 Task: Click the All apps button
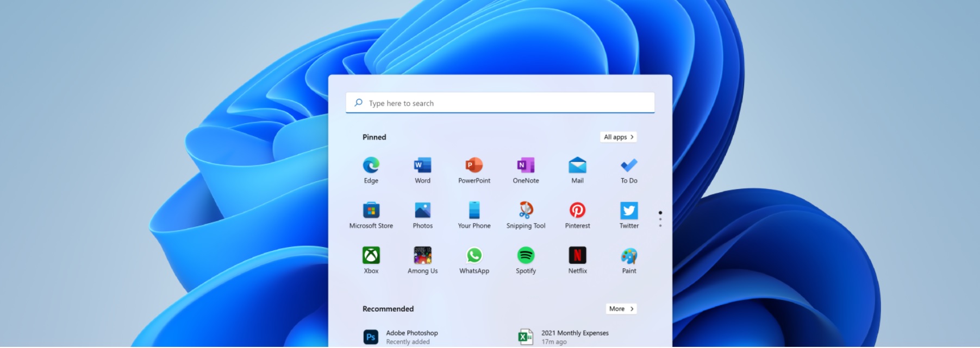tap(619, 137)
